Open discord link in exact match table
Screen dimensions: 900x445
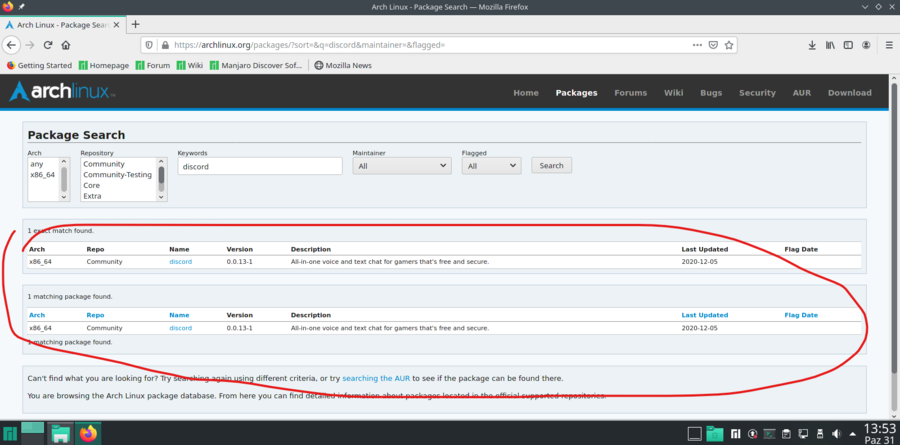[x=181, y=262]
